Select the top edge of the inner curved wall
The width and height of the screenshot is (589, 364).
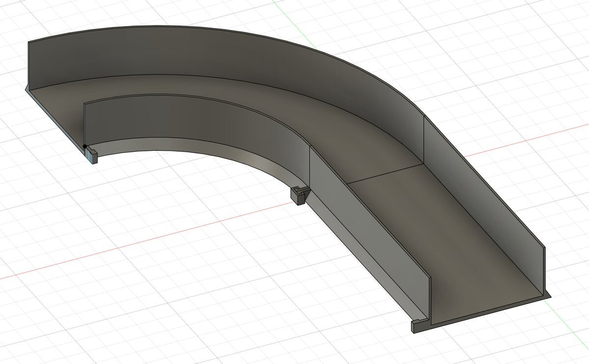[x=196, y=99]
